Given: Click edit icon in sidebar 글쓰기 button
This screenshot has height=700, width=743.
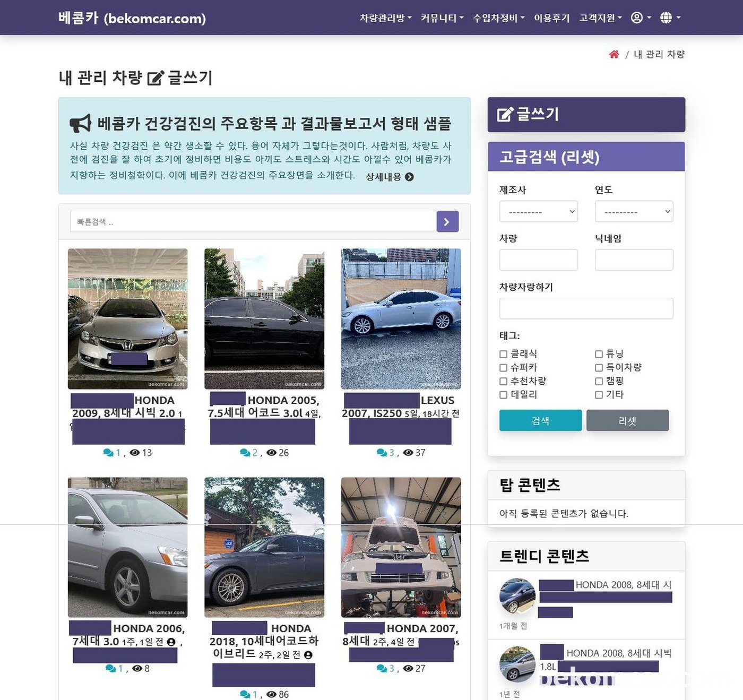Looking at the screenshot, I should (505, 114).
